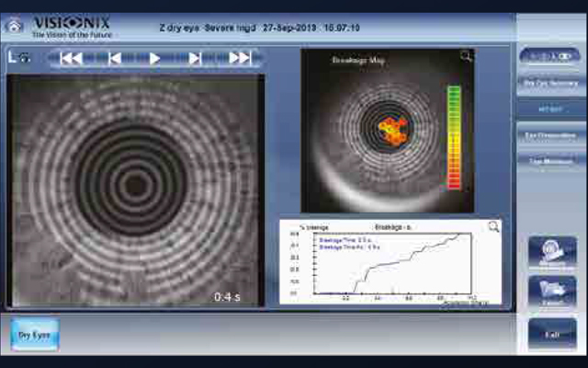Image resolution: width=588 pixels, height=368 pixels.
Task: Click the top button in right sidebar
Action: click(549, 55)
